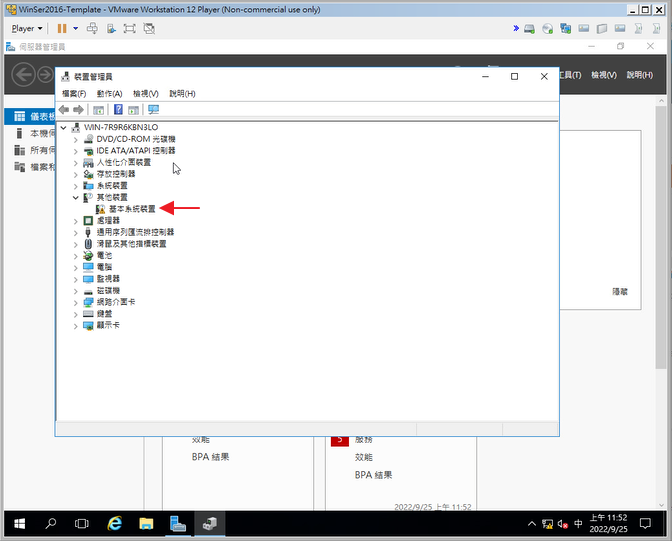This screenshot has height=541, width=672.
Task: Click Device Manager toolbar forward arrow
Action: [78, 110]
